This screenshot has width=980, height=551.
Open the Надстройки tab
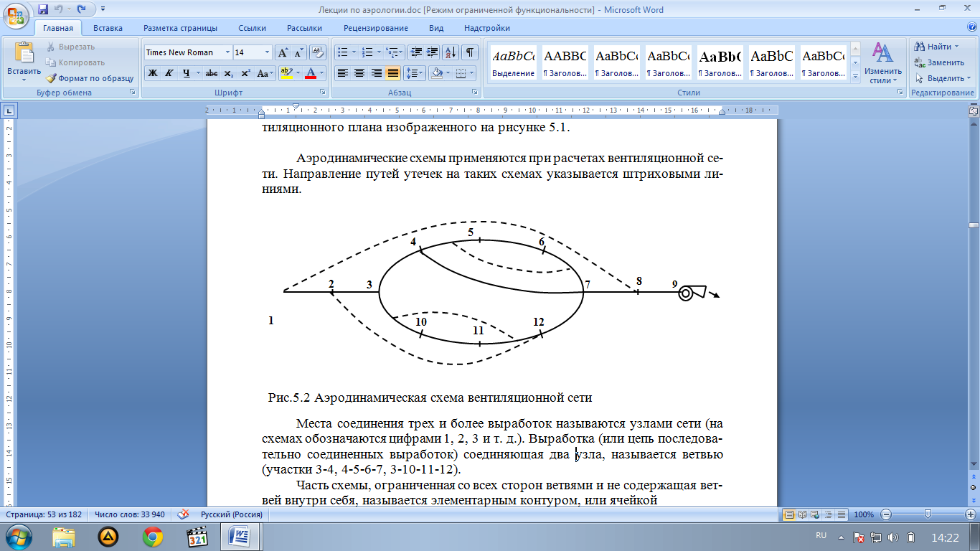point(487,28)
